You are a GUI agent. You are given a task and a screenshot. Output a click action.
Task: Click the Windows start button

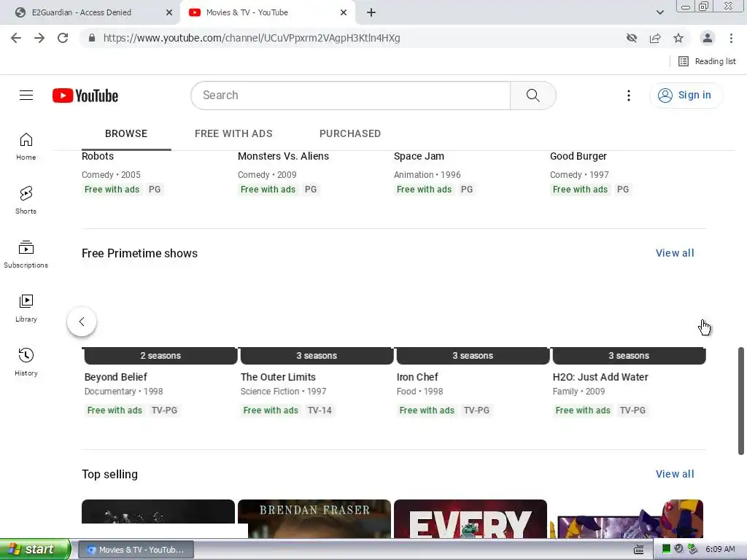35,549
